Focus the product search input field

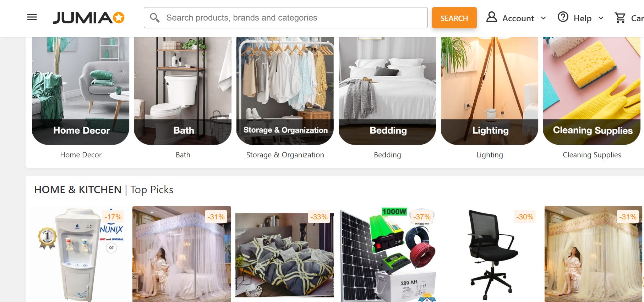pyautogui.click(x=285, y=18)
